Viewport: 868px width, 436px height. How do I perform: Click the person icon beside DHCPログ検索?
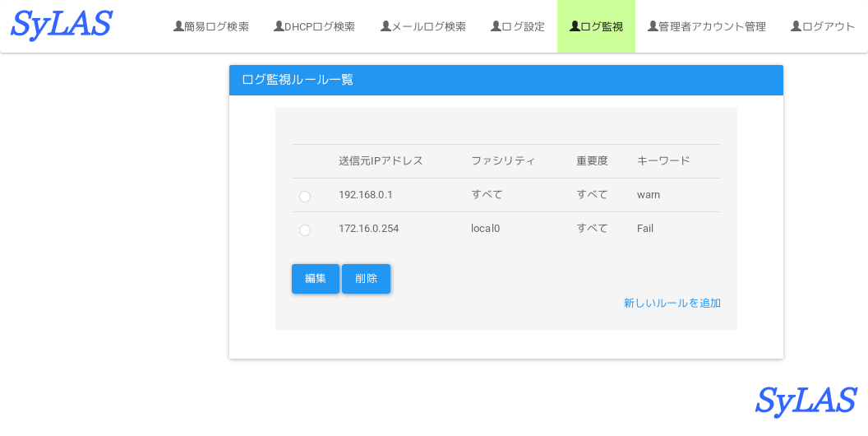pos(279,26)
